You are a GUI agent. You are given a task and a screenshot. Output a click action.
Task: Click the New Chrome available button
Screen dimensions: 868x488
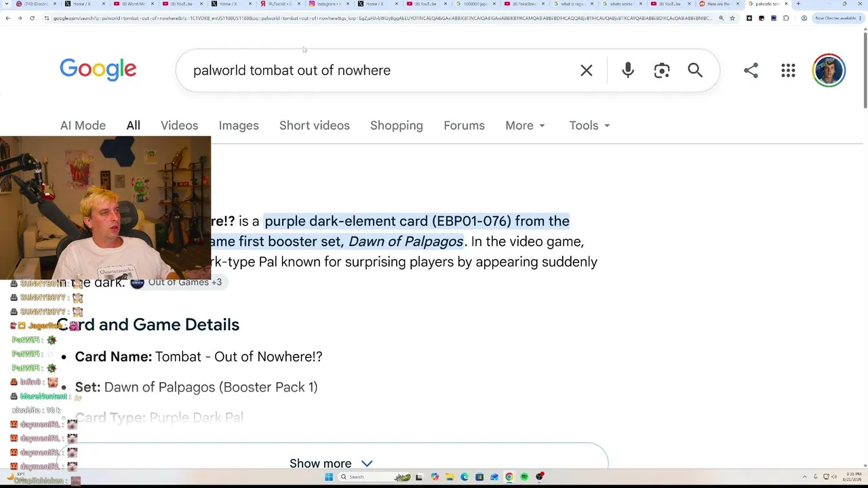click(838, 18)
